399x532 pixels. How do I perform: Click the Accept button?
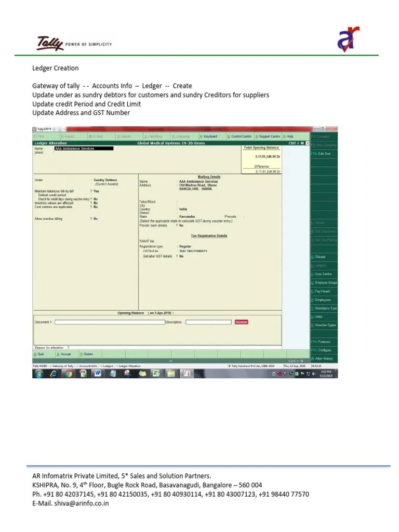pyautogui.click(x=64, y=354)
